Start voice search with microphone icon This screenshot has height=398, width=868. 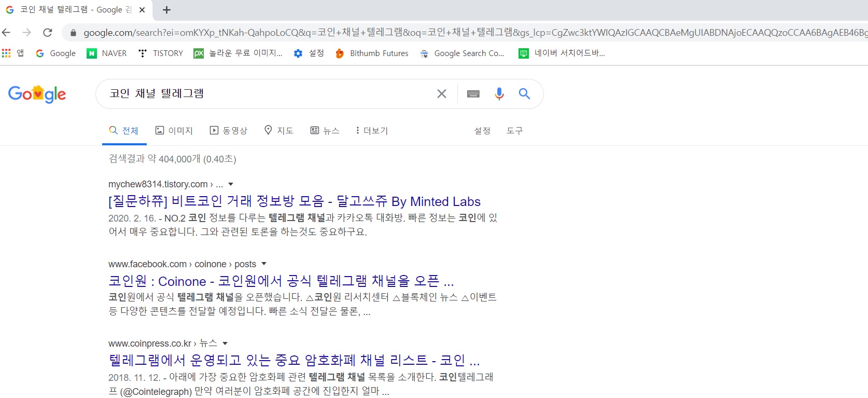tap(499, 93)
